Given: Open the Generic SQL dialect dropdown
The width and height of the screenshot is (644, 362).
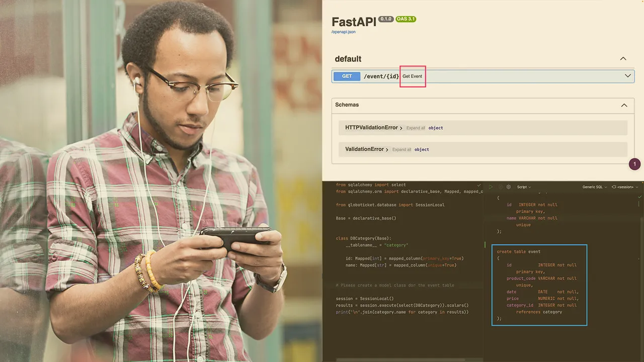Looking at the screenshot, I should coord(595,187).
